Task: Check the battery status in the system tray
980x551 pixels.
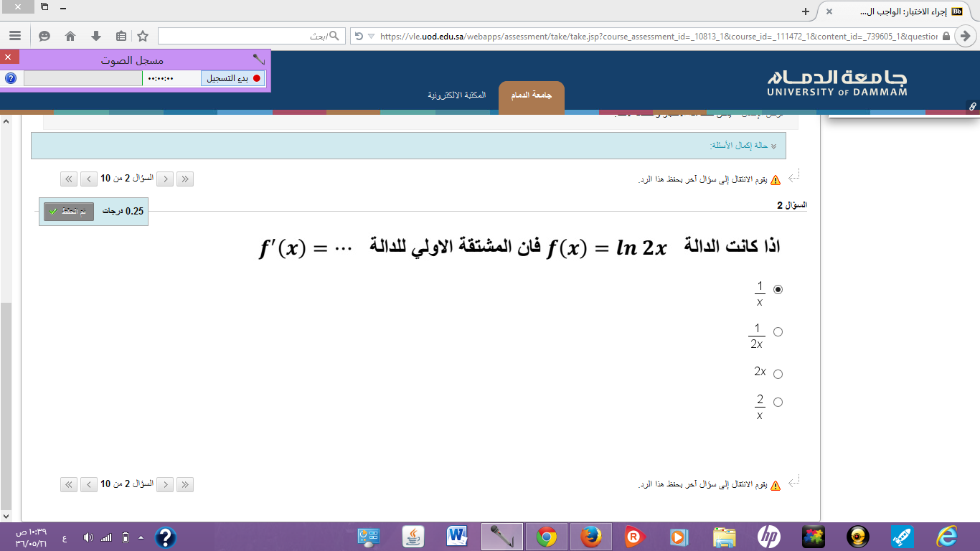Action: tap(126, 537)
